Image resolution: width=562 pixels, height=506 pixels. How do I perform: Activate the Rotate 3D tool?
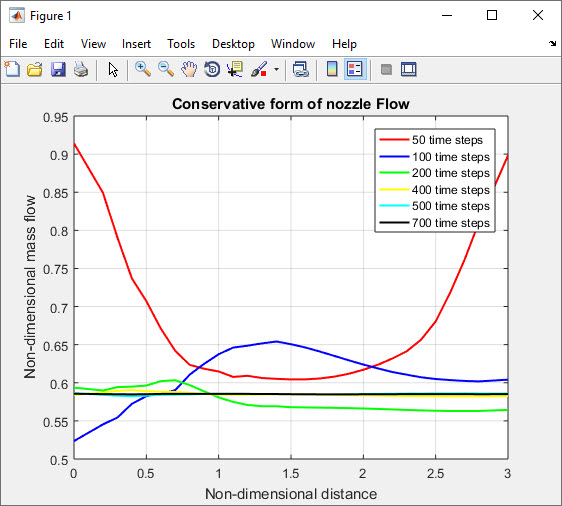click(212, 69)
